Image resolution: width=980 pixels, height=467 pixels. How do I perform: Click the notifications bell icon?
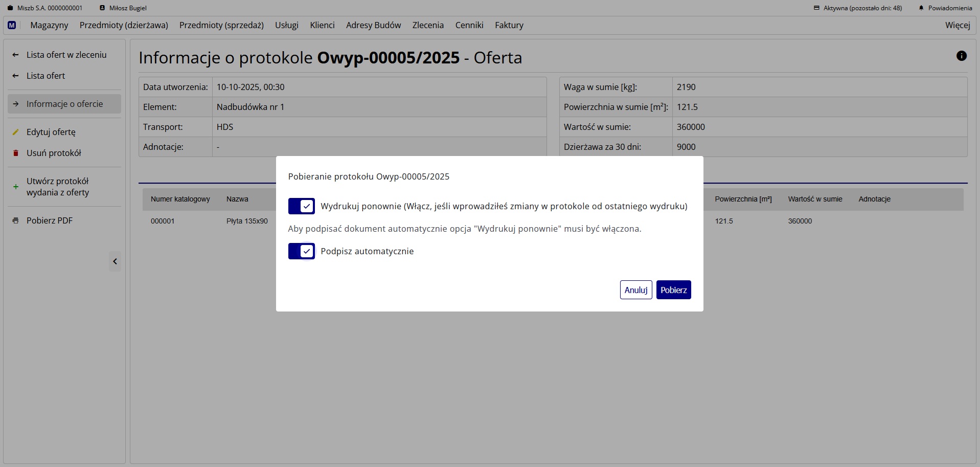(x=921, y=8)
